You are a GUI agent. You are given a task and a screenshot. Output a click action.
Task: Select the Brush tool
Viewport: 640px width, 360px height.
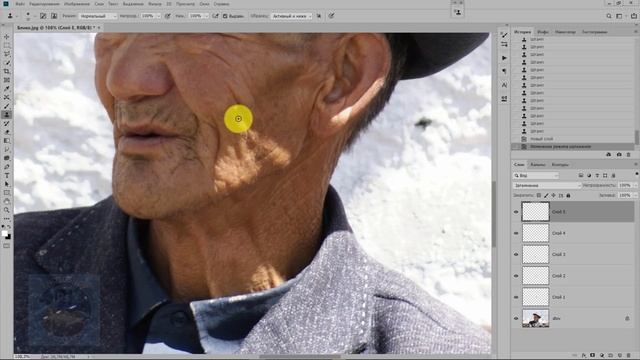coord(7,106)
